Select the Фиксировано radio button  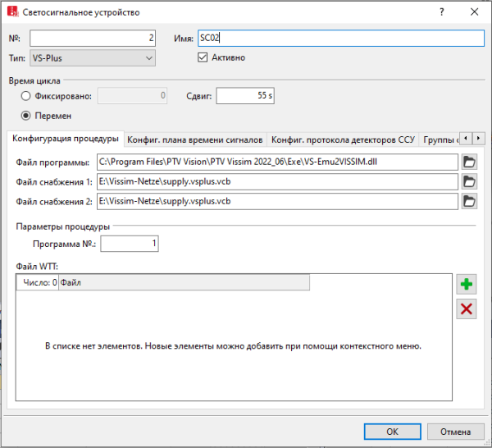26,96
